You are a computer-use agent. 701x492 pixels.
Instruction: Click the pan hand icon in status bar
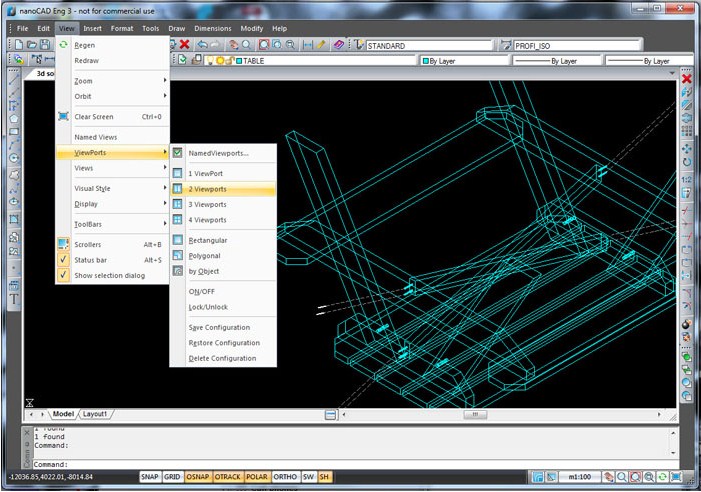608,477
